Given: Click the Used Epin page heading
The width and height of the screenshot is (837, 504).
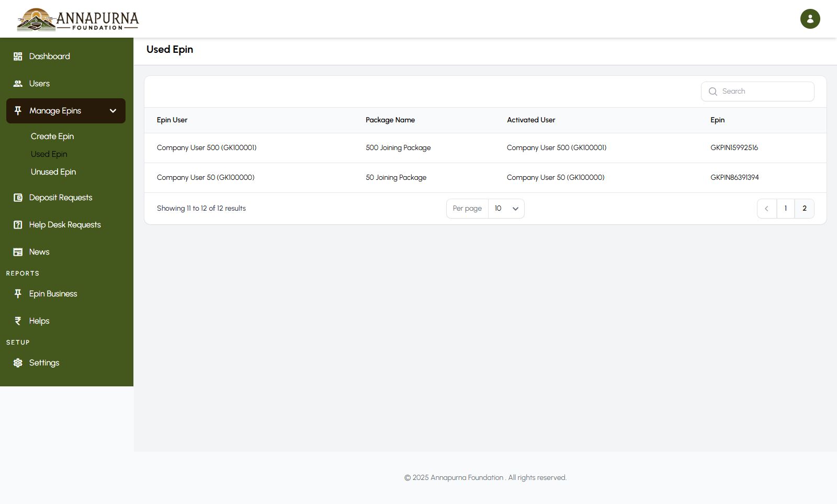Looking at the screenshot, I should 170,50.
